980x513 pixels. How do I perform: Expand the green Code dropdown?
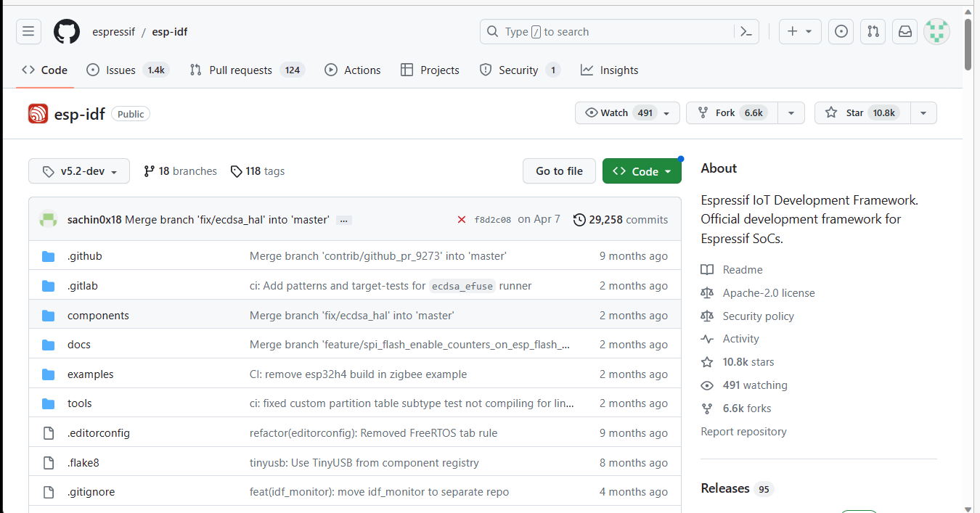click(x=642, y=171)
